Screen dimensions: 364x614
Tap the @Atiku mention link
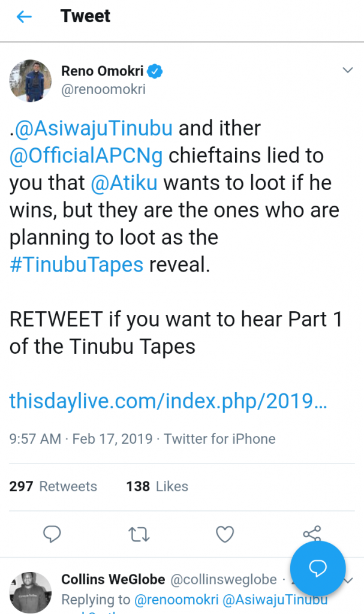(124, 182)
